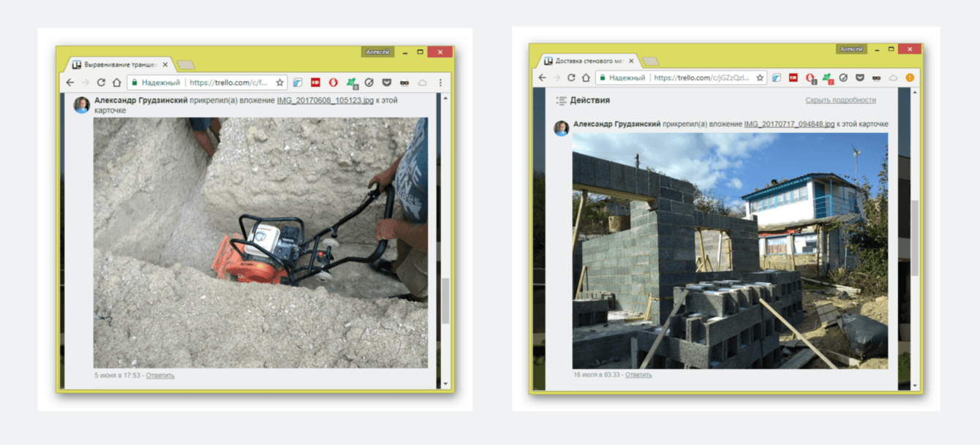Click the compass circle extension in left window
Image resolution: width=980 pixels, height=445 pixels.
tap(369, 83)
